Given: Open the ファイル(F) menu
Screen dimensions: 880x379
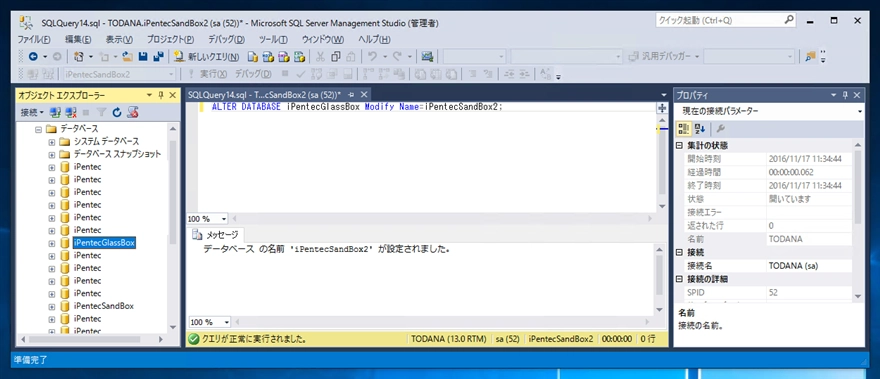Looking at the screenshot, I should coord(34,40).
